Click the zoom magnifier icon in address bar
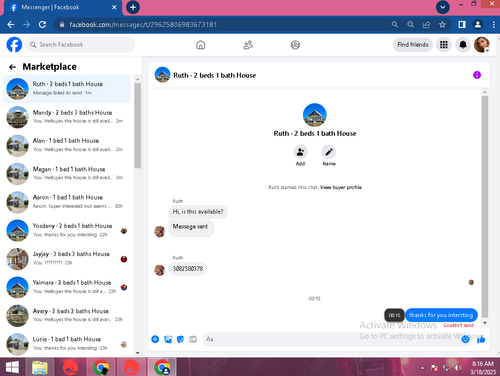The height and width of the screenshot is (376, 500). pos(411,24)
